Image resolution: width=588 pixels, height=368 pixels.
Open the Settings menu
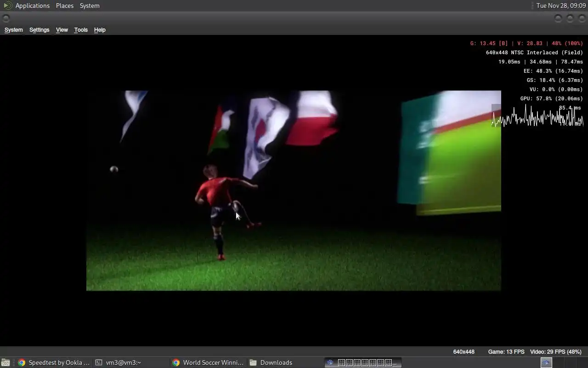39,30
